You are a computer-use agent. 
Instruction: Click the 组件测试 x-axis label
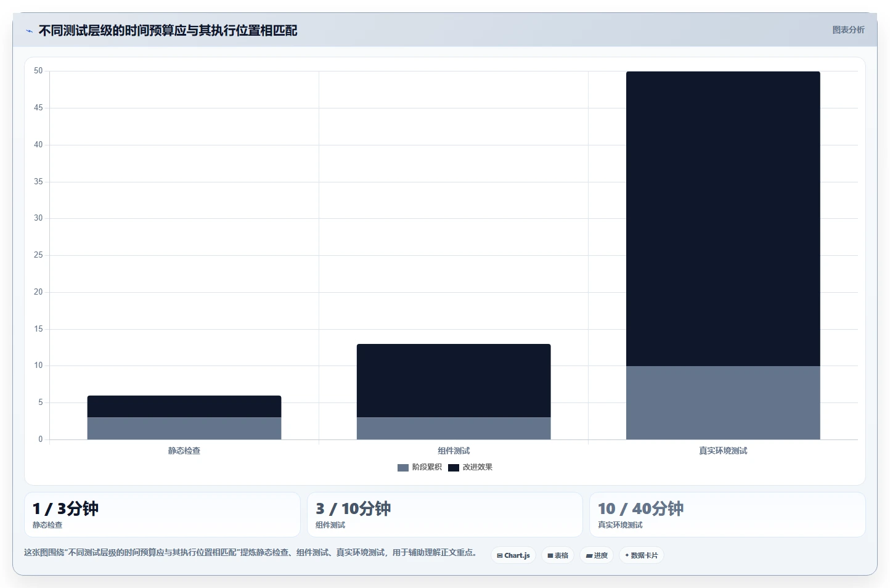454,451
